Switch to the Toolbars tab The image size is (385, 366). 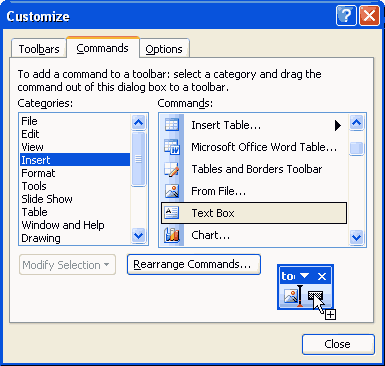[39, 49]
